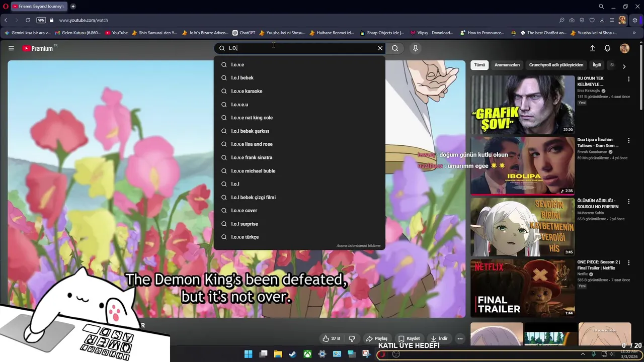Report predictions via Arama tahminlerini bildirme
Image resolution: width=644 pixels, height=362 pixels.
coord(358,246)
